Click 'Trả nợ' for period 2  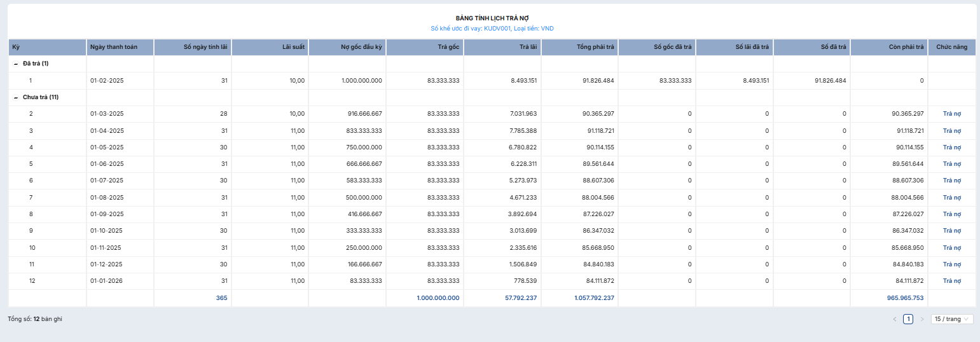coord(951,114)
